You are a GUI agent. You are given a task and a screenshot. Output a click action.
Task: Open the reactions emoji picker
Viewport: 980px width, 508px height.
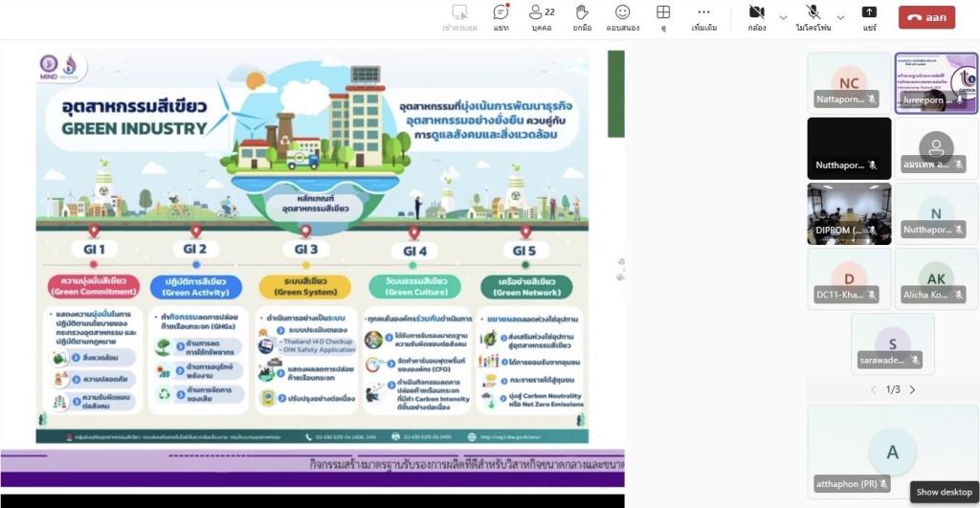point(622,17)
